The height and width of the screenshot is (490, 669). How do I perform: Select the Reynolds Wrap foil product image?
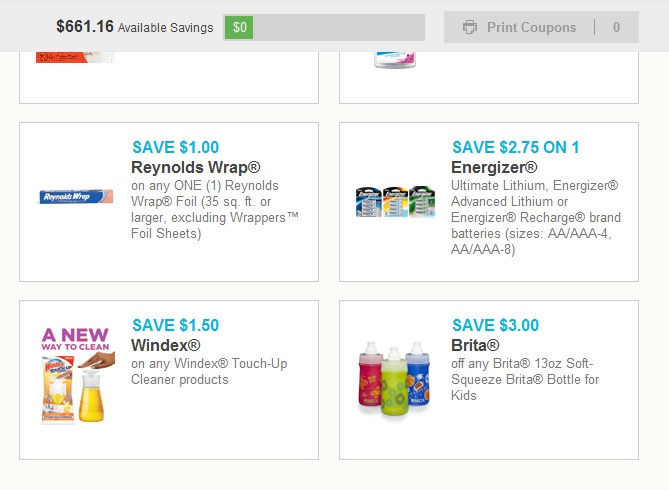(x=76, y=196)
